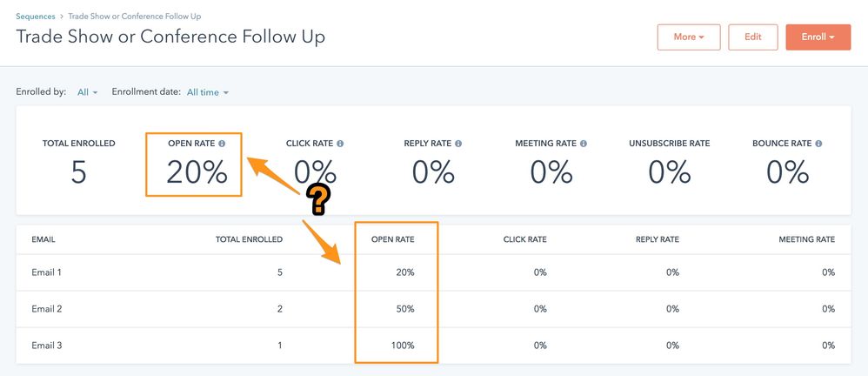Click the Reply Rate column header
The height and width of the screenshot is (376, 868).
(x=658, y=239)
